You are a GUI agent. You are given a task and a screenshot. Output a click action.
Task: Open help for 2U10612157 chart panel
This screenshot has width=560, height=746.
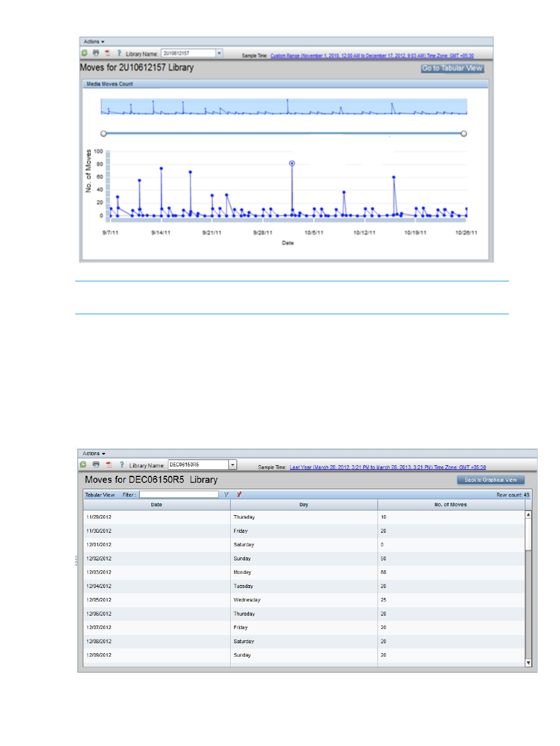[119, 53]
